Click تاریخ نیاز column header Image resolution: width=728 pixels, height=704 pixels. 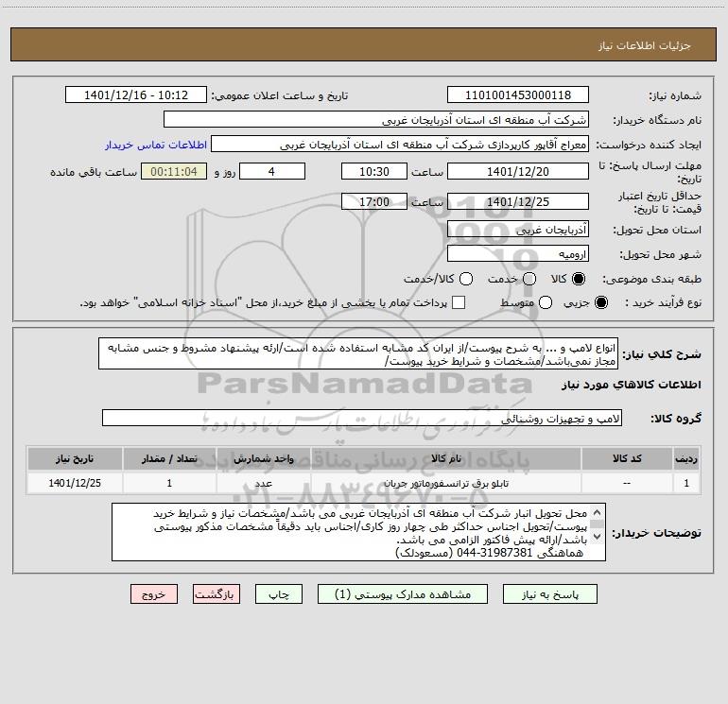(75, 458)
